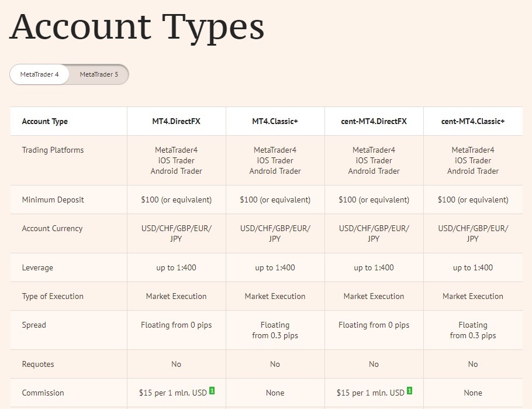532x409 pixels.
Task: Click Requotes value for cent-MT4.DirectFX
Action: [374, 364]
